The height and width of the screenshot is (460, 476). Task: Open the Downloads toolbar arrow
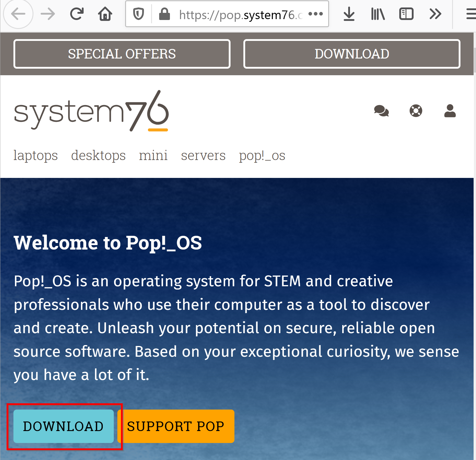click(349, 14)
